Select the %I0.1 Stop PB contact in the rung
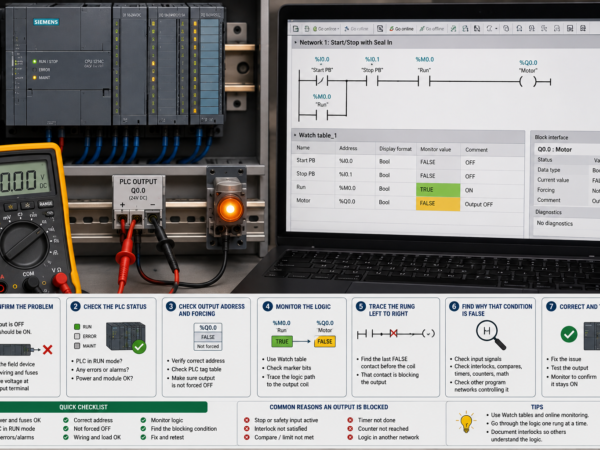 [x=372, y=81]
